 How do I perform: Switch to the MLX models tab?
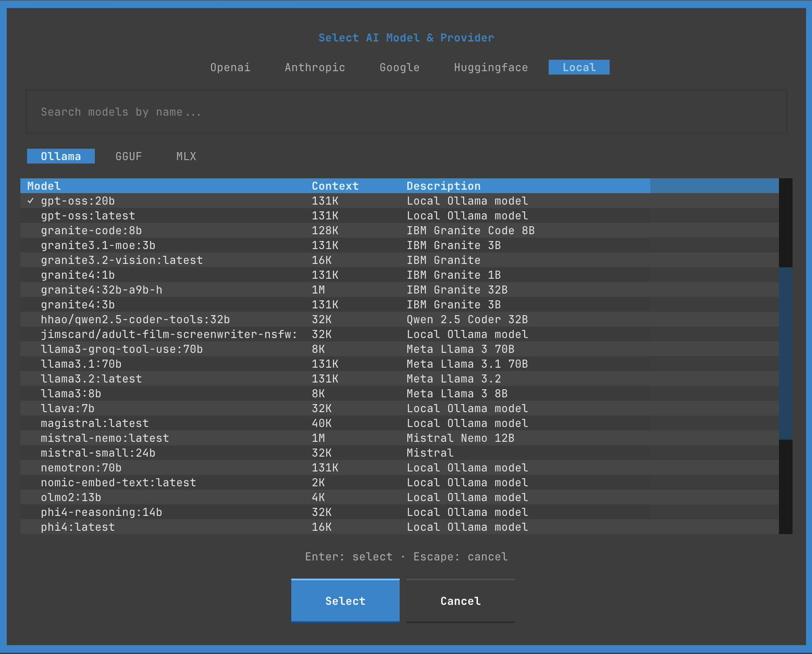click(186, 156)
